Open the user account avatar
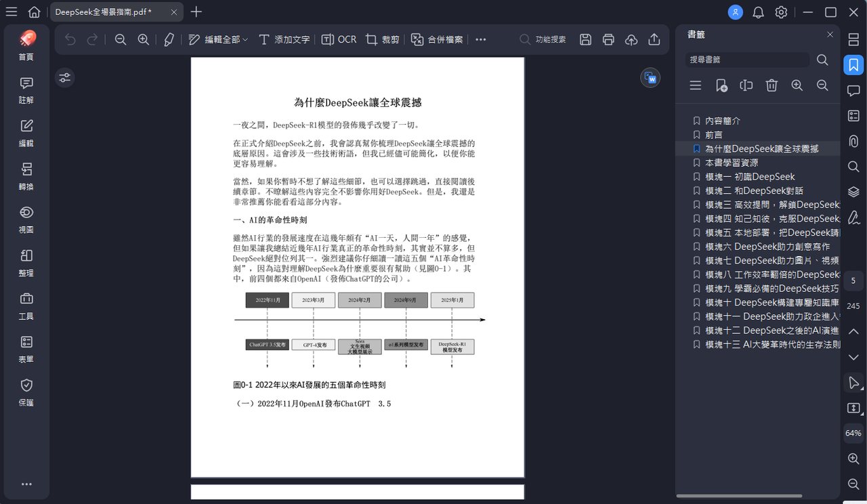Viewport: 867px width, 504px height. tap(735, 12)
